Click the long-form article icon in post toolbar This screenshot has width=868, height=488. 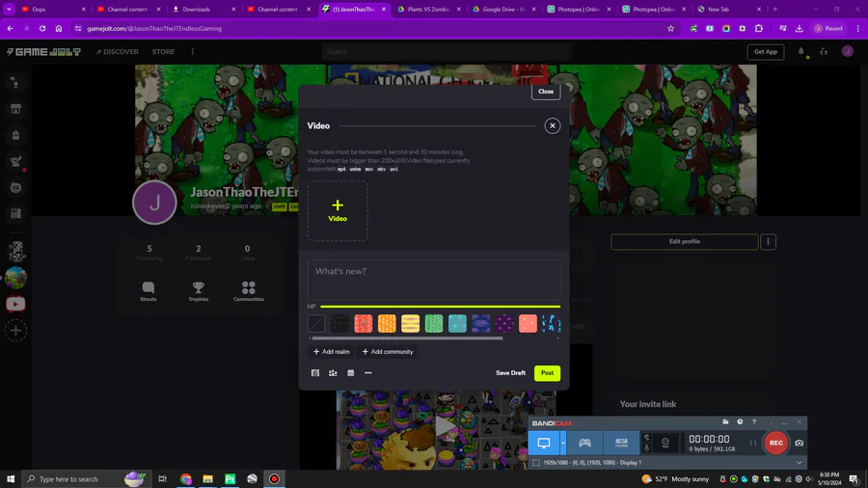[x=315, y=373]
